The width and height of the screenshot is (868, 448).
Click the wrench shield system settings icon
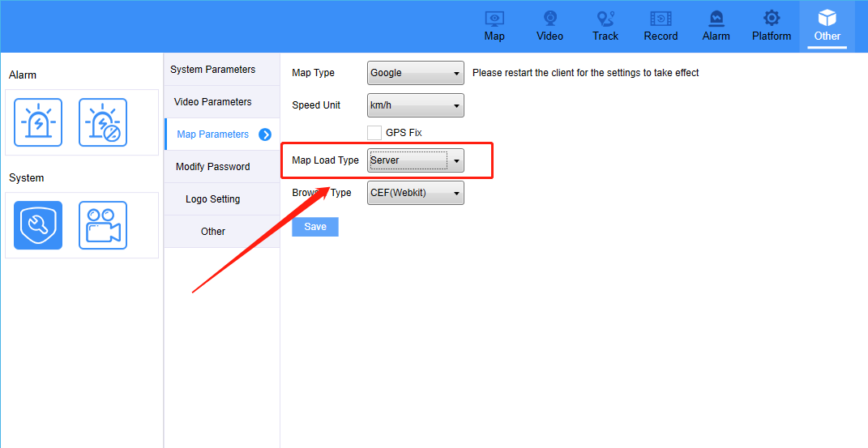[x=38, y=225]
